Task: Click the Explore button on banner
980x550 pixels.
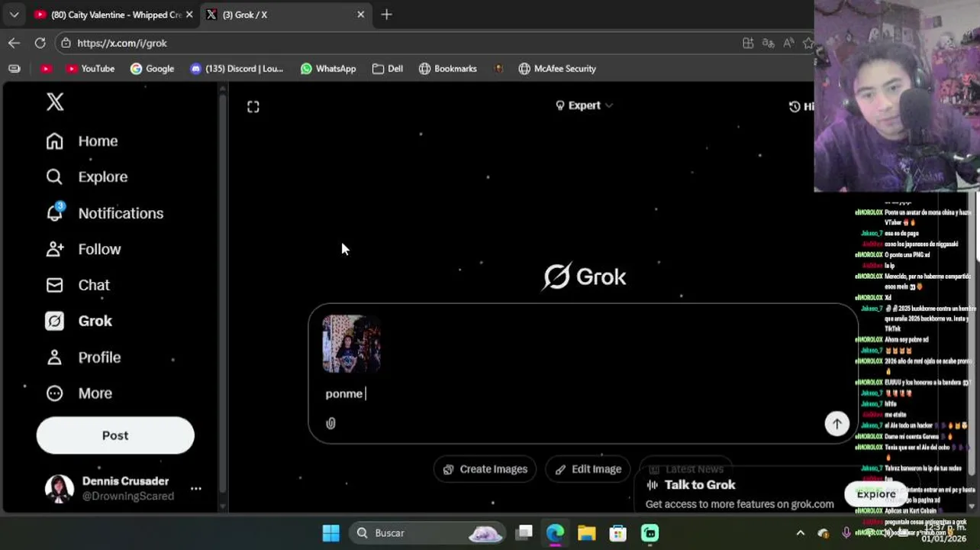Action: (875, 494)
